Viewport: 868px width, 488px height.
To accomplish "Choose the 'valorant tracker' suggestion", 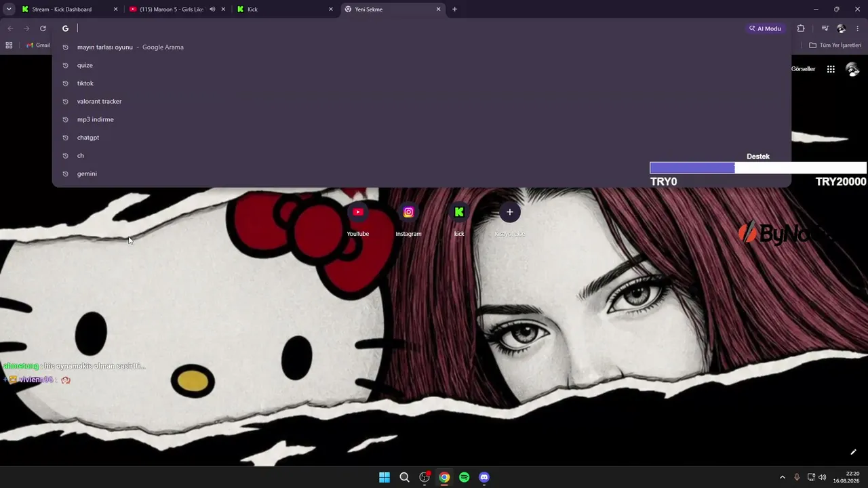I will [x=421, y=102].
